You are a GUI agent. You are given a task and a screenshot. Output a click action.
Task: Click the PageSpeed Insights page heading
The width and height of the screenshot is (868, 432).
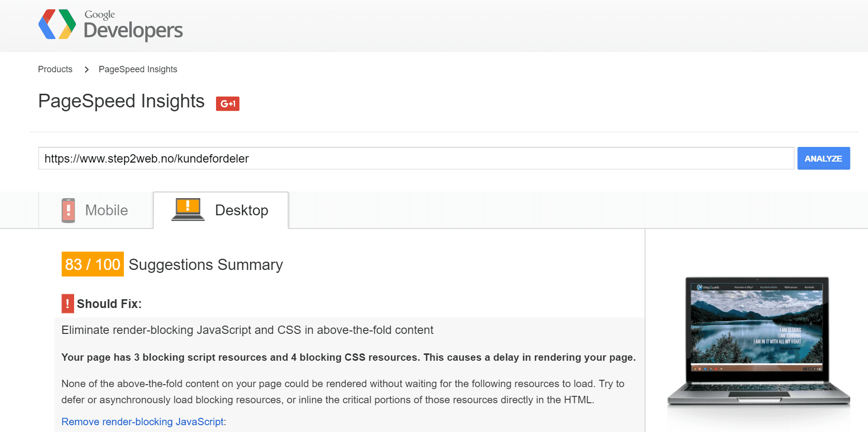[x=121, y=102]
